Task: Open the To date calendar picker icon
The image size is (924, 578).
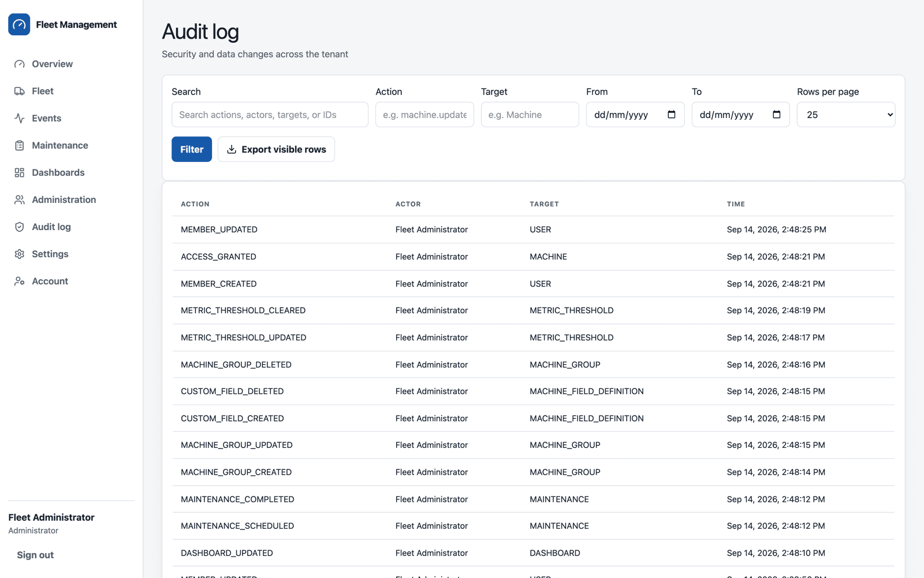Action: pyautogui.click(x=777, y=114)
